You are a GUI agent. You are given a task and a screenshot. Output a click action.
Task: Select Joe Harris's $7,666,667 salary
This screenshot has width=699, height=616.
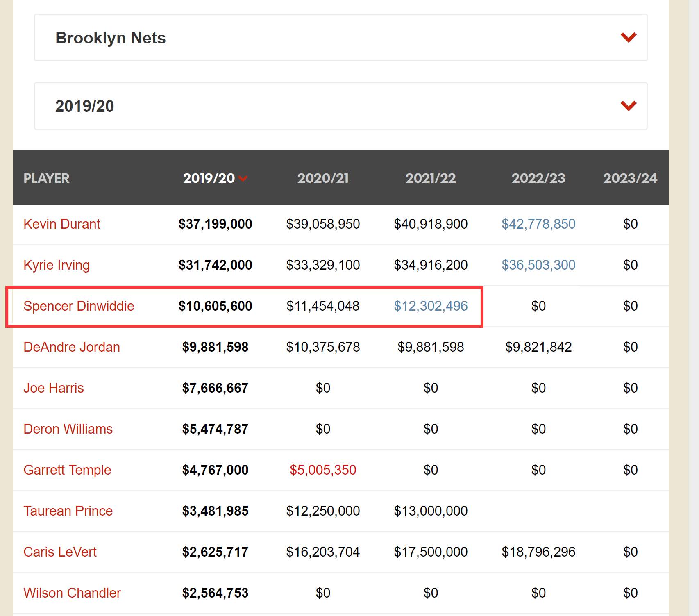[215, 388]
